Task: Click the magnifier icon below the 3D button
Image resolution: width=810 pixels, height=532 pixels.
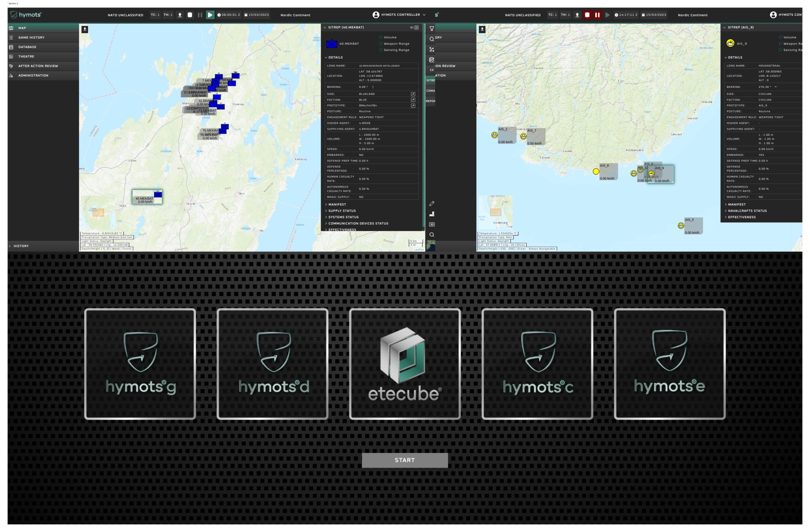Action: tap(431, 235)
